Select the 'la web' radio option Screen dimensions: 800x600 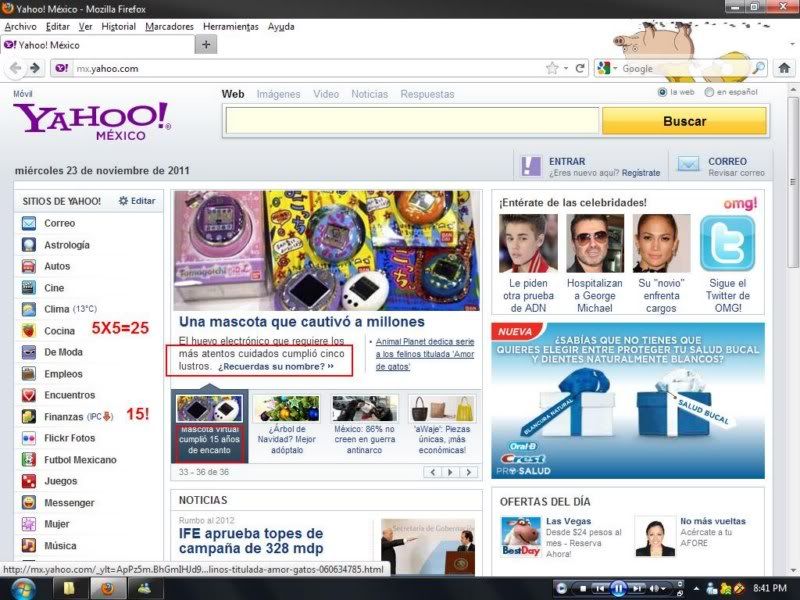[662, 92]
